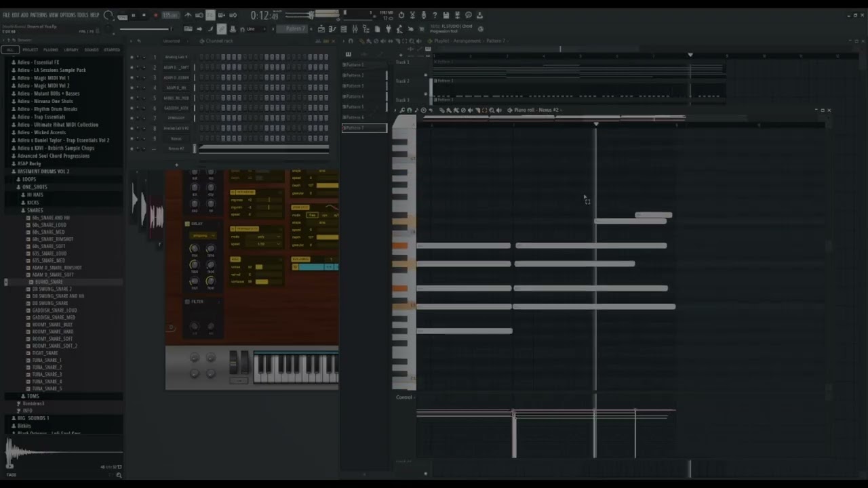Mute the GADDISH_KICK channel
This screenshot has width=868, height=488.
[132, 108]
